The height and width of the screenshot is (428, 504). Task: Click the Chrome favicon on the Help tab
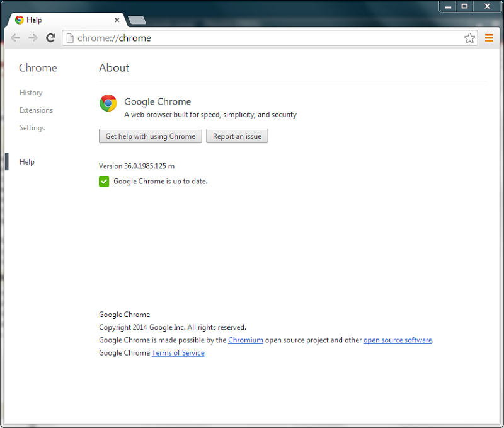20,20
